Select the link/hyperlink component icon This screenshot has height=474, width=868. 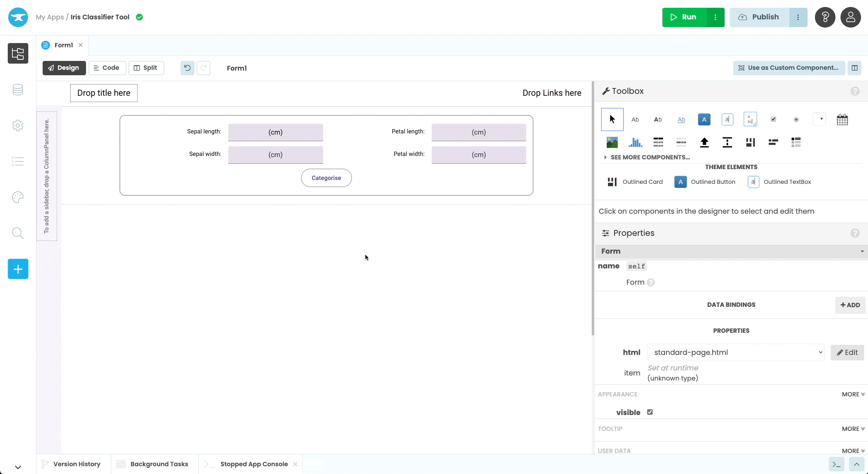(681, 119)
